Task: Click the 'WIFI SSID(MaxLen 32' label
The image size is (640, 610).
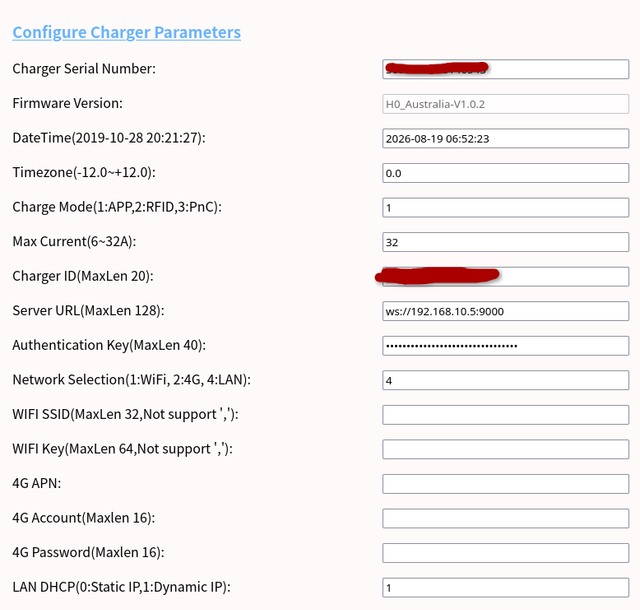Action: (76, 414)
